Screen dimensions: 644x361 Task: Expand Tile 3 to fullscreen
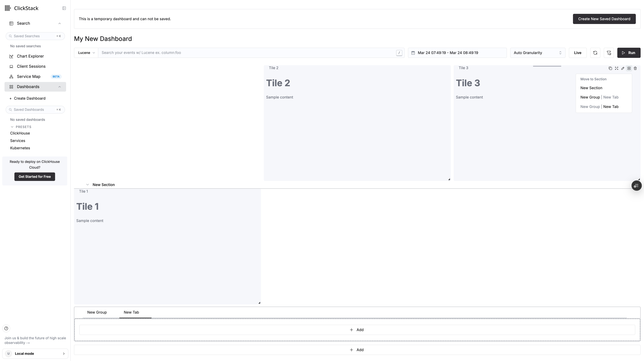coord(616,68)
